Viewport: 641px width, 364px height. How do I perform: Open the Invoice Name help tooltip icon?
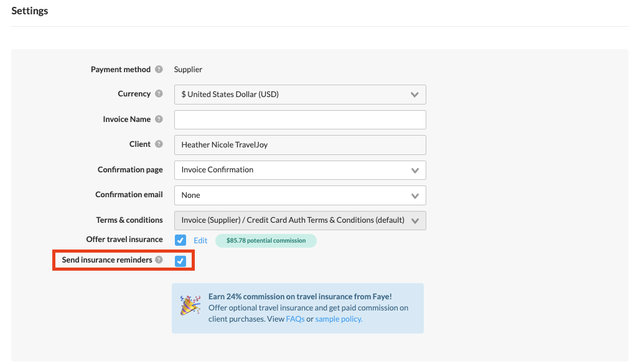pyautogui.click(x=159, y=119)
